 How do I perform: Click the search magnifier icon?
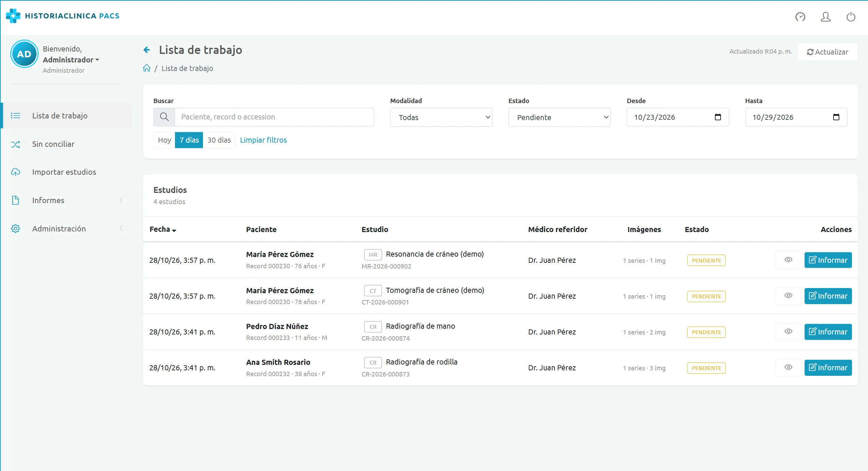164,117
